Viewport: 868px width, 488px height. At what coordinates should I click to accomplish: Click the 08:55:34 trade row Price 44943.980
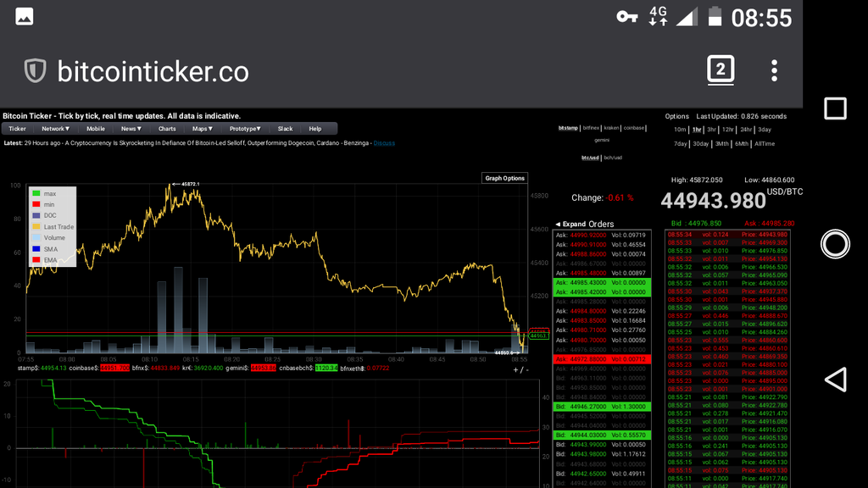727,235
